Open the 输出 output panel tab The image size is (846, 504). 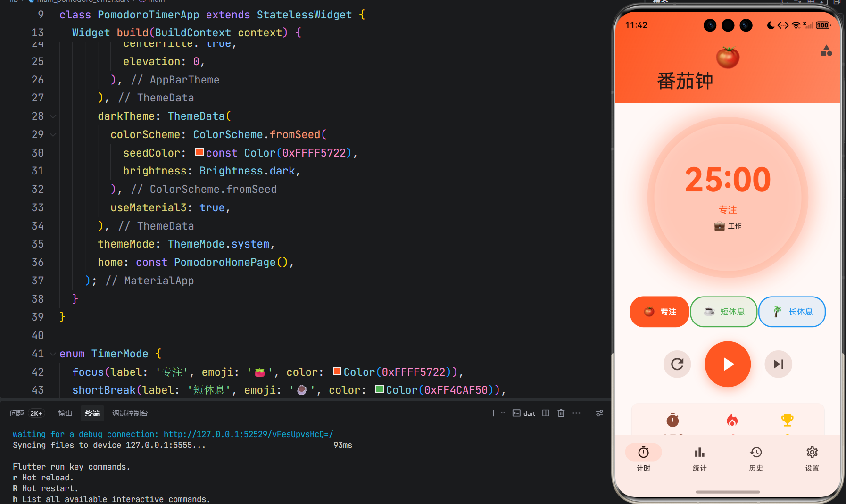[x=65, y=413]
